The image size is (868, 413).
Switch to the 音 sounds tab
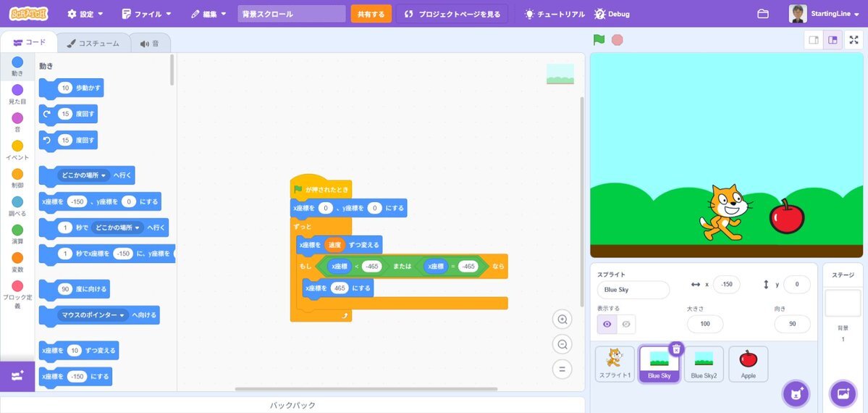pyautogui.click(x=149, y=43)
